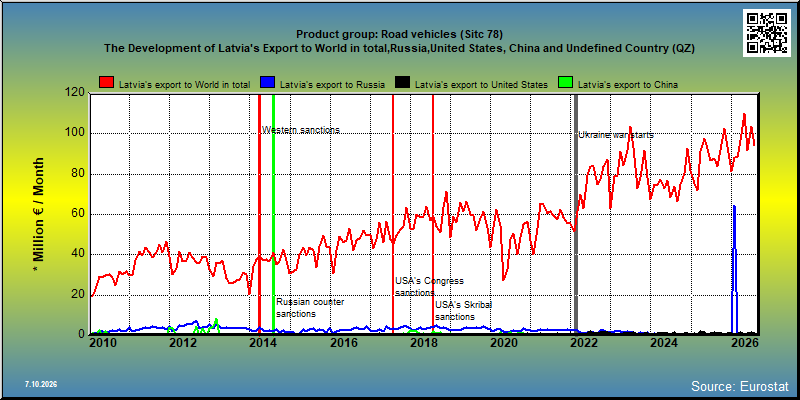800x400 pixels.
Task: Click the x-axis year label 2018
Action: pyautogui.click(x=424, y=343)
